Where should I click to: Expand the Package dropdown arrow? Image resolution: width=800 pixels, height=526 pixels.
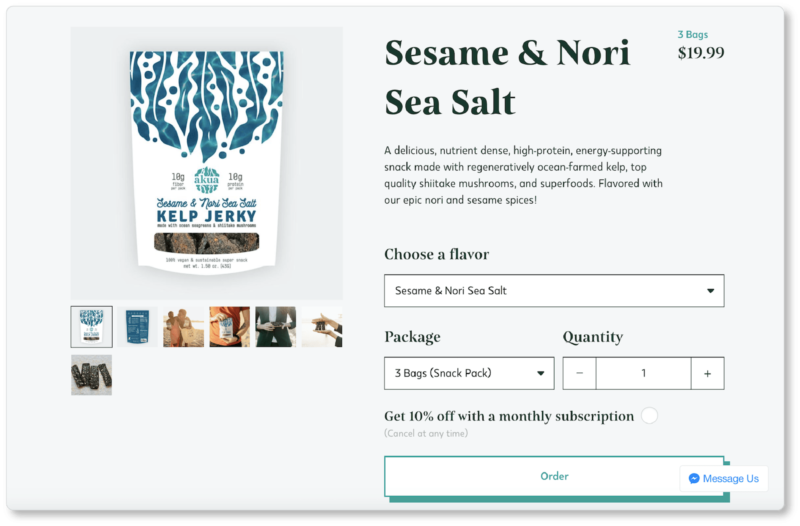(540, 373)
